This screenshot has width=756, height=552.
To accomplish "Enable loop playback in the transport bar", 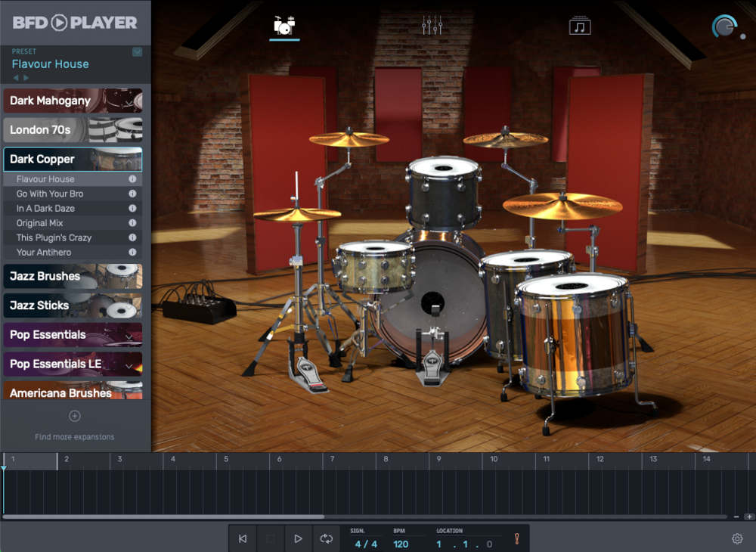I will (x=327, y=538).
